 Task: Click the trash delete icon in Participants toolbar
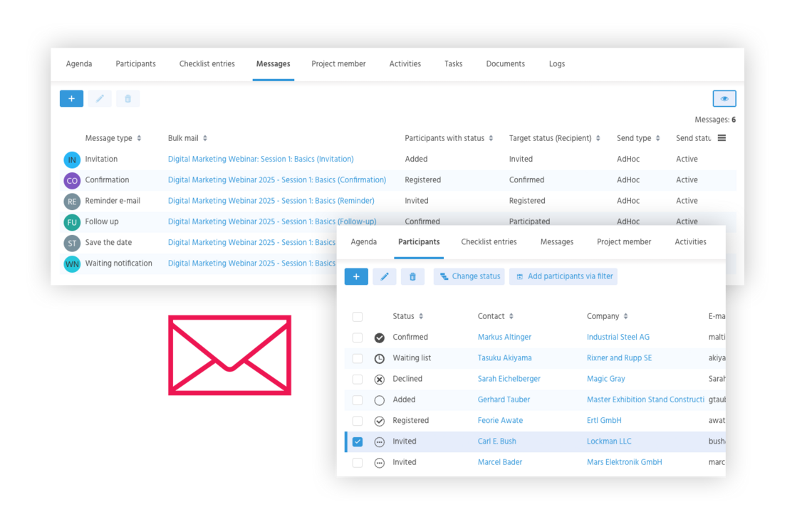pos(412,276)
